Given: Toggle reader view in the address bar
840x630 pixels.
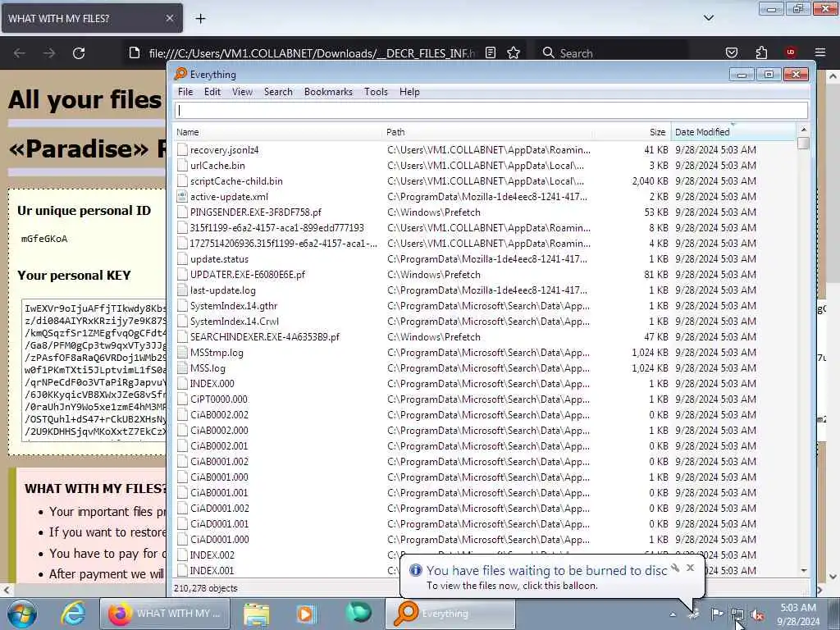Looking at the screenshot, I should pyautogui.click(x=491, y=52).
